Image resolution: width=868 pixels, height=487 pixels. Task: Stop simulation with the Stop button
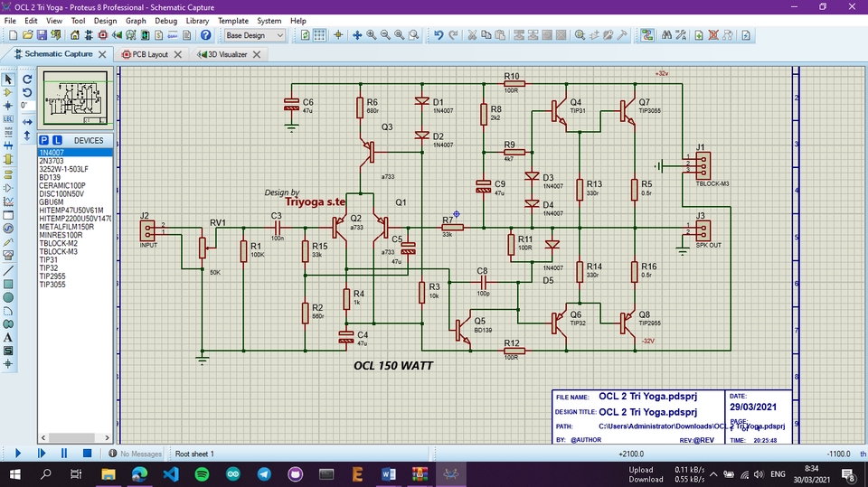pos(87,454)
